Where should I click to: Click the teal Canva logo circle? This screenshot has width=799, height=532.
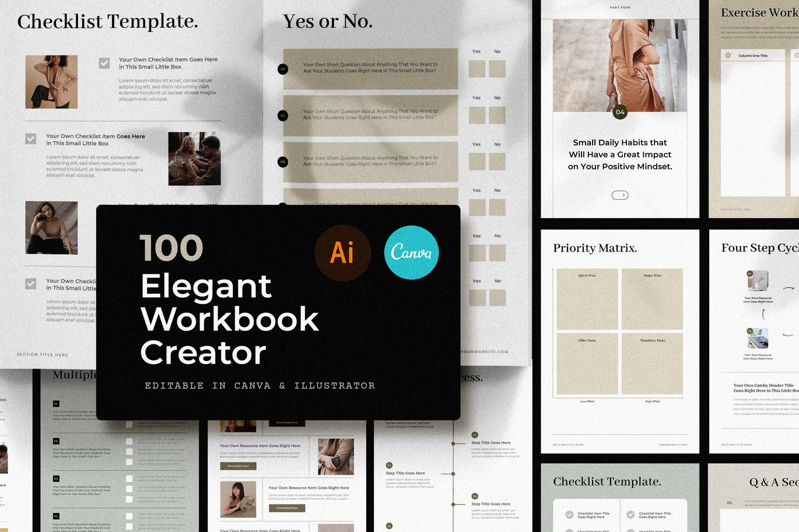412,252
